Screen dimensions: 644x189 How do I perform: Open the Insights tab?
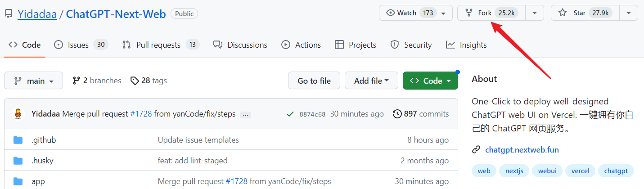point(466,45)
